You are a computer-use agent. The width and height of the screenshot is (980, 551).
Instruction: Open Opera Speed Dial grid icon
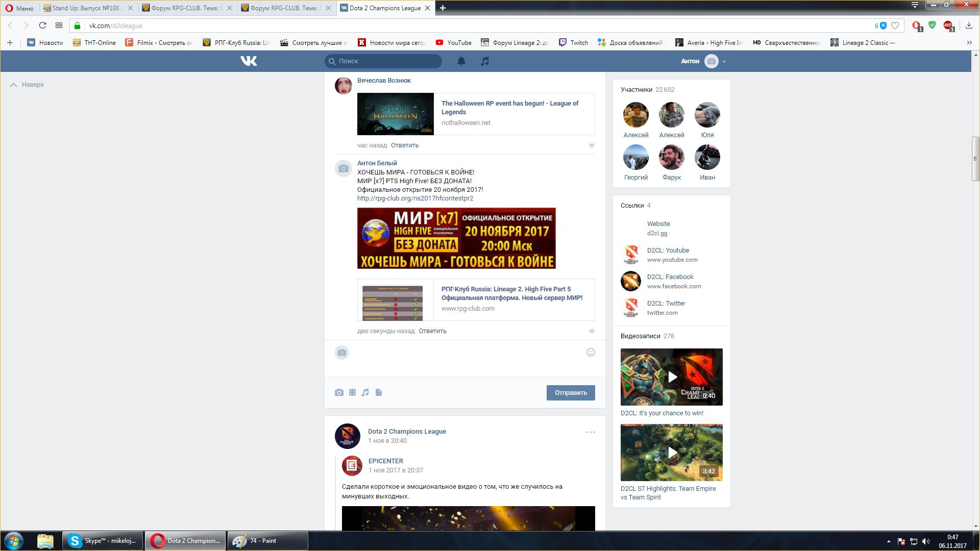point(59,26)
